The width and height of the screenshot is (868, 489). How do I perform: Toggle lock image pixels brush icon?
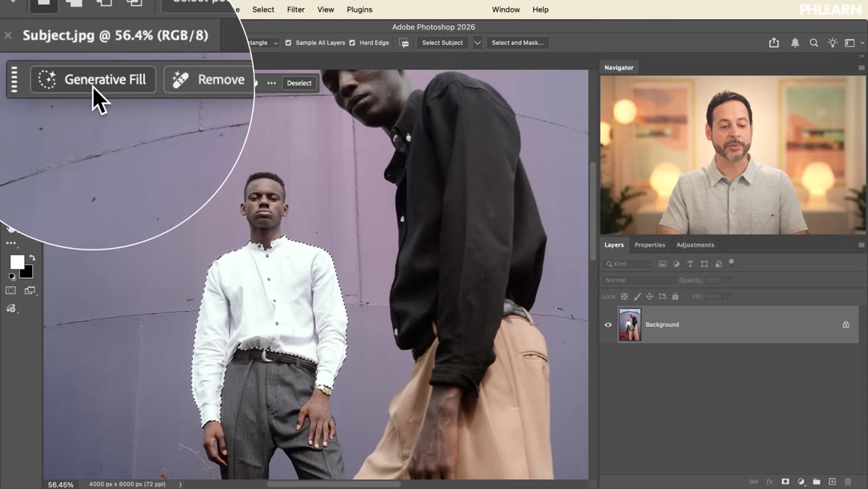click(637, 297)
